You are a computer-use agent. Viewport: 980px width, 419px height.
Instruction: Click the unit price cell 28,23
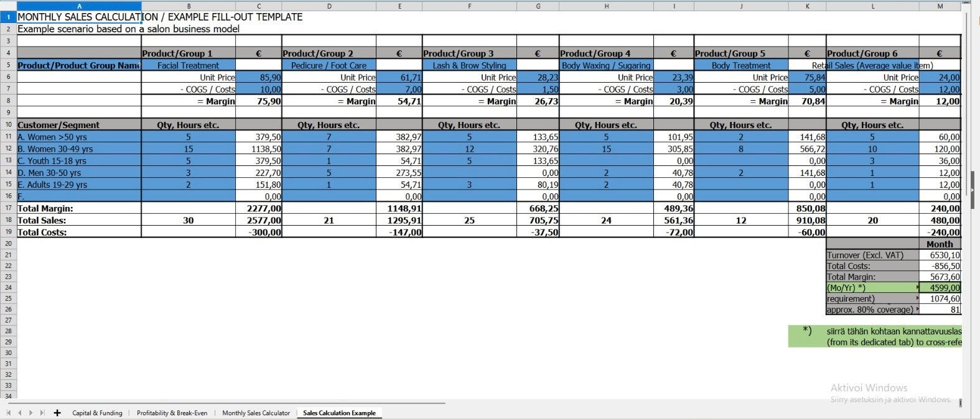[538, 77]
